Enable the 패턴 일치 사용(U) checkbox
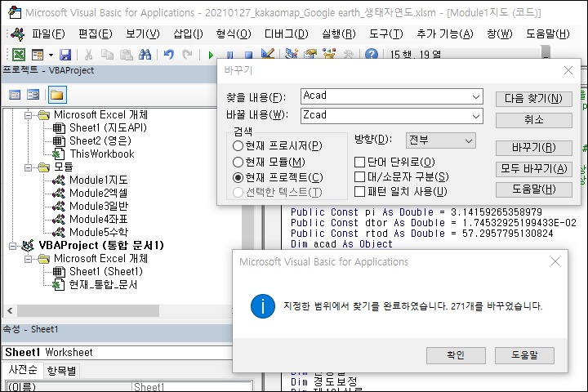588x392 pixels. 359,192
